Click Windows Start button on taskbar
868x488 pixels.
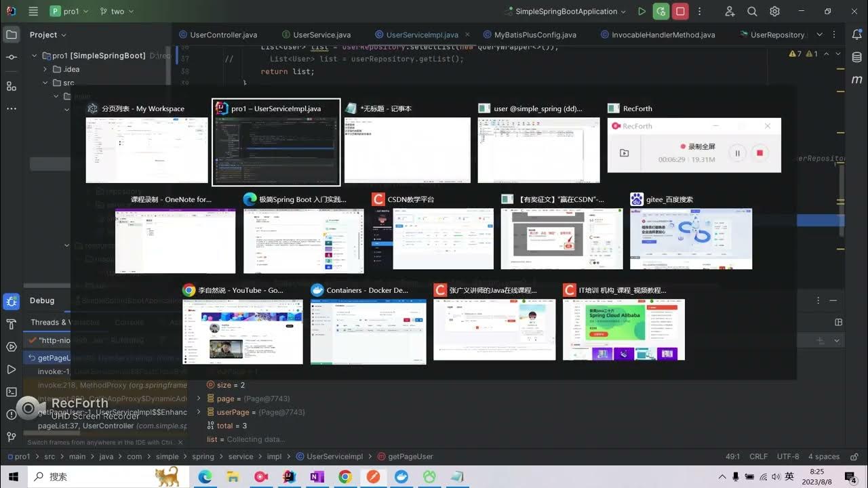[12, 476]
